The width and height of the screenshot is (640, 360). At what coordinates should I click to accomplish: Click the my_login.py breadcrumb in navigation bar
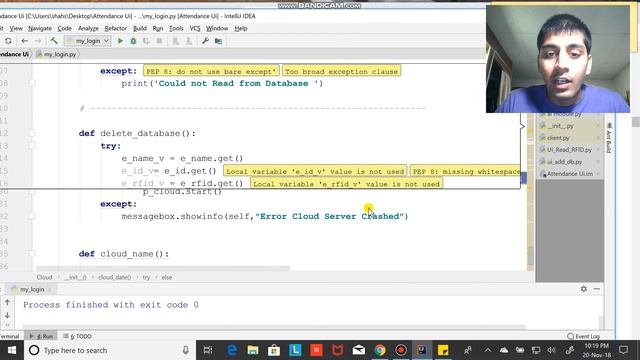tap(56, 54)
